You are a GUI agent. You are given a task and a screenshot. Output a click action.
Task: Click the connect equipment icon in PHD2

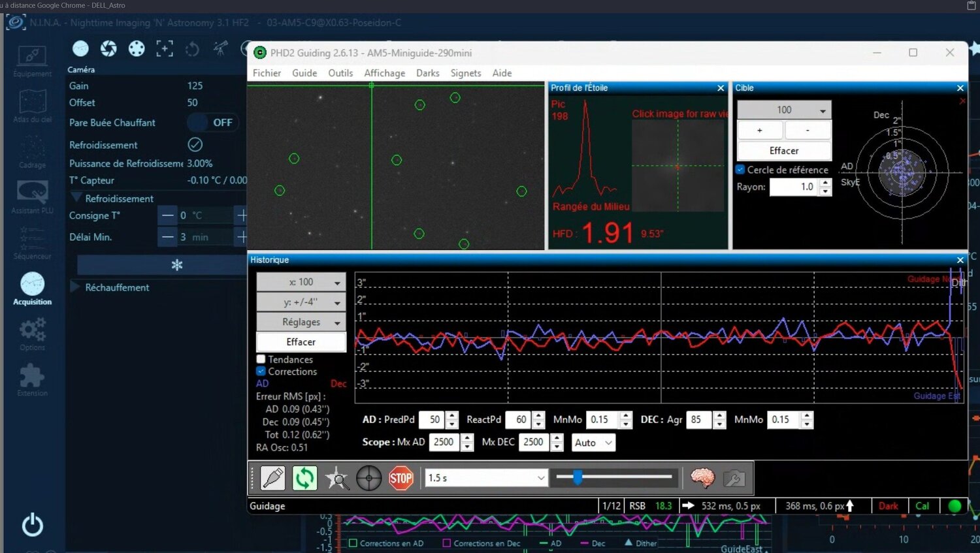coord(273,478)
